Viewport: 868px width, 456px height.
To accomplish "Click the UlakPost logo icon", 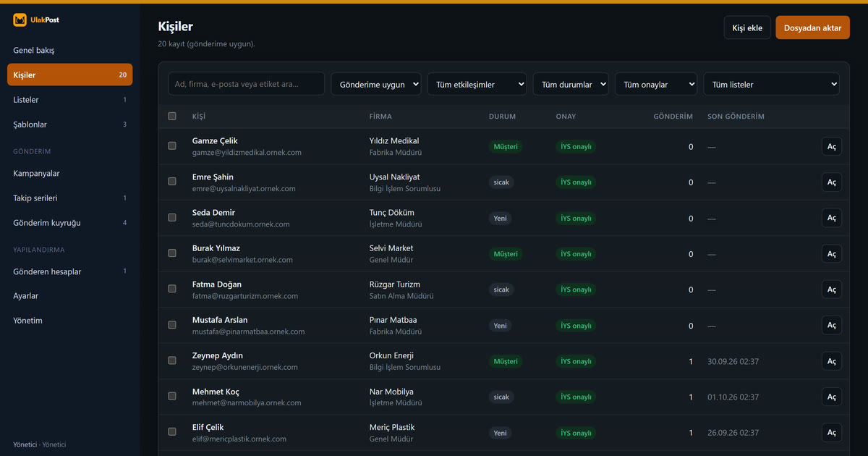I will coord(20,20).
